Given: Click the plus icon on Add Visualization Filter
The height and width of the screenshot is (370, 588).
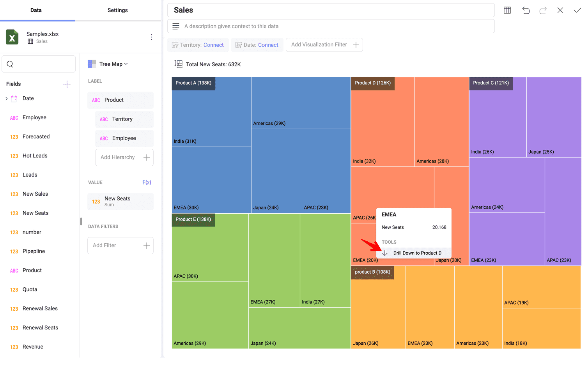Looking at the screenshot, I should tap(356, 45).
